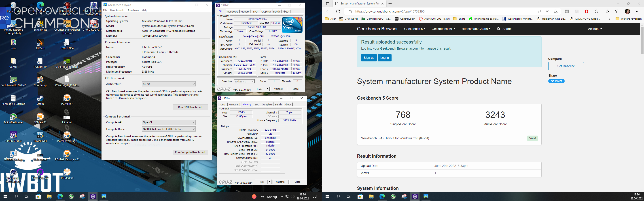The width and height of the screenshot is (644, 201).
Task: Click the Sign up button
Action: click(x=369, y=58)
